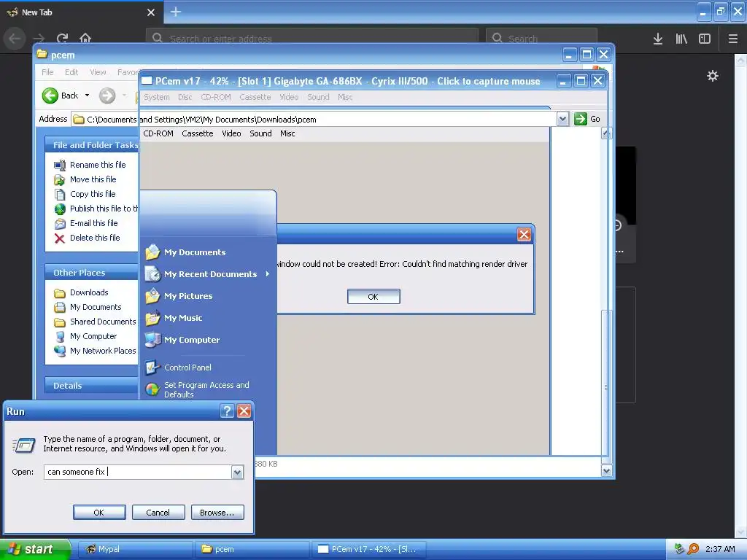Open the lower Sound menu item
This screenshot has height=560, width=747.
260,133
